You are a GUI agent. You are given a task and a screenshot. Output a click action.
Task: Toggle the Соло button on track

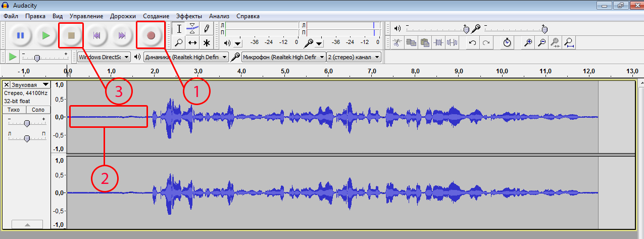coord(38,110)
